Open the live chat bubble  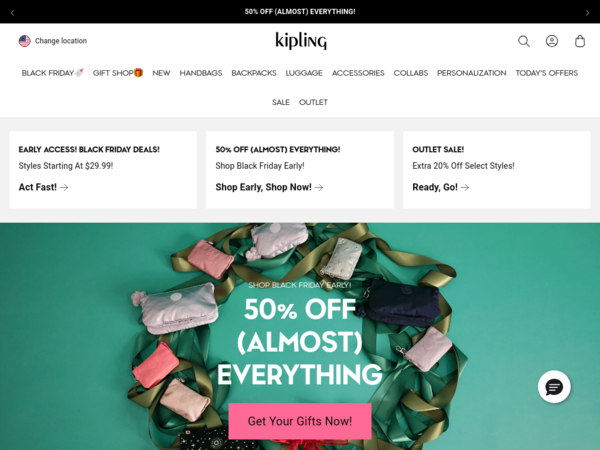pos(554,387)
